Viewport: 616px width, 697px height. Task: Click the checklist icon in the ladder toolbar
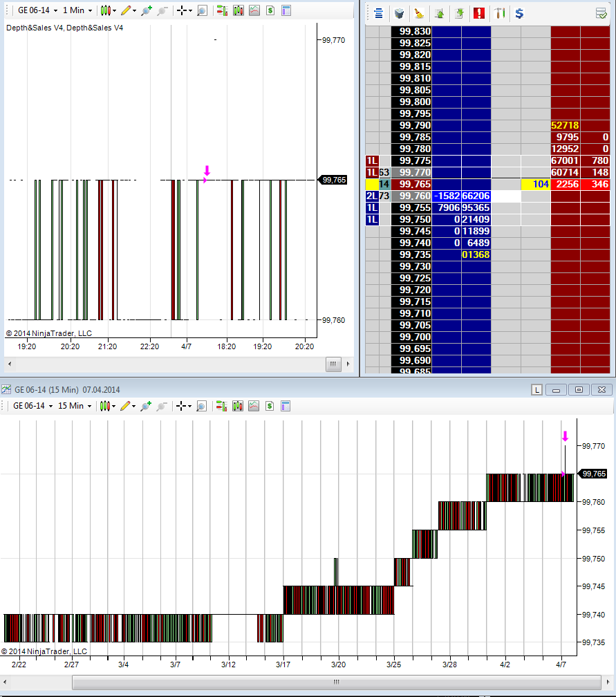coord(601,13)
